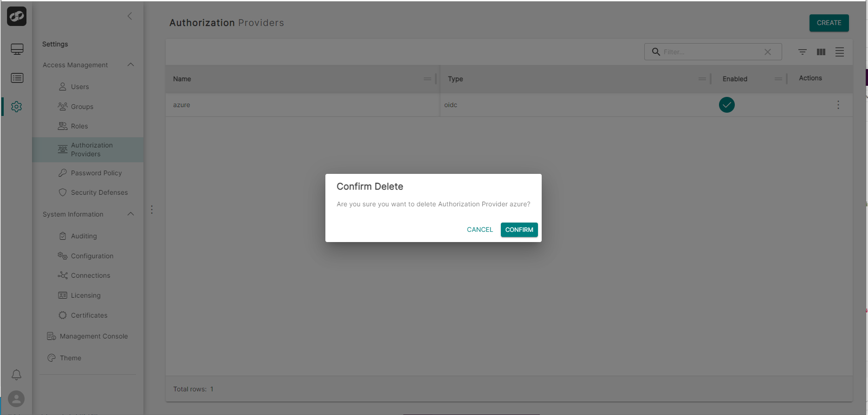Open Certificates page
Image resolution: width=868 pixels, height=415 pixels.
pos(89,315)
